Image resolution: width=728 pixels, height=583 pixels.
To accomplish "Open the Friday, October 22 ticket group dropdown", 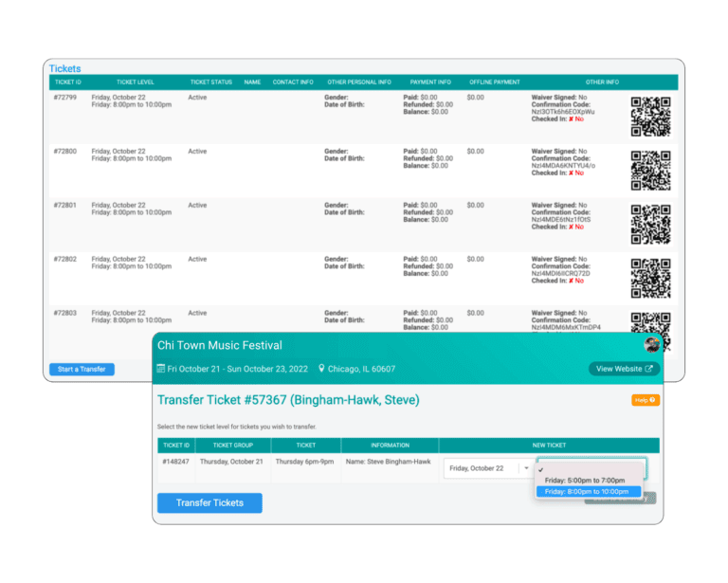I will [488, 468].
